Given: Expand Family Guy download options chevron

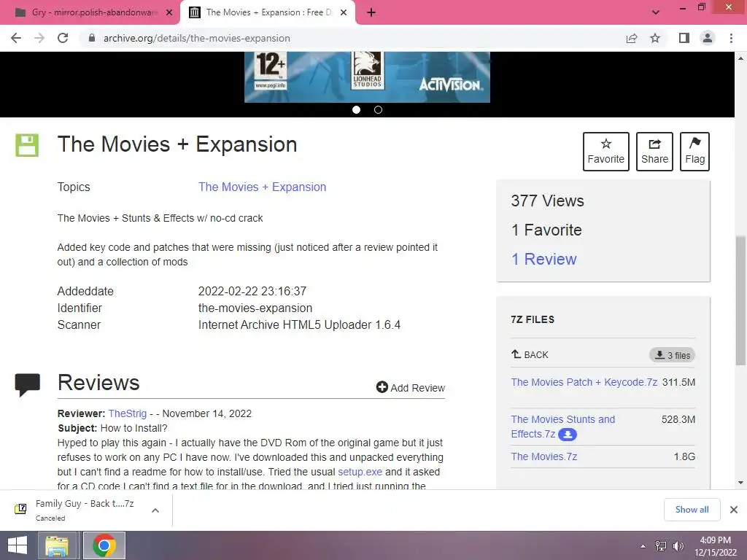Looking at the screenshot, I should 155,510.
